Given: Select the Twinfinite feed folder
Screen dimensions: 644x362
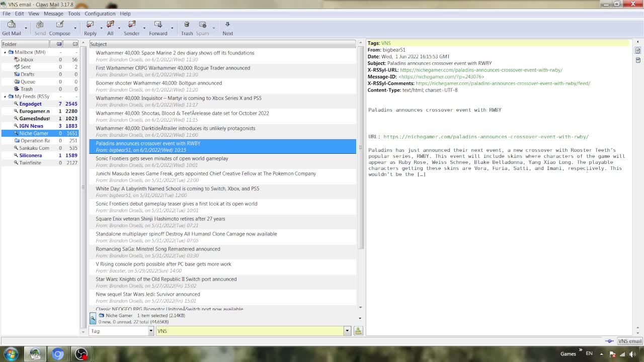Looking at the screenshot, I should pos(30,163).
